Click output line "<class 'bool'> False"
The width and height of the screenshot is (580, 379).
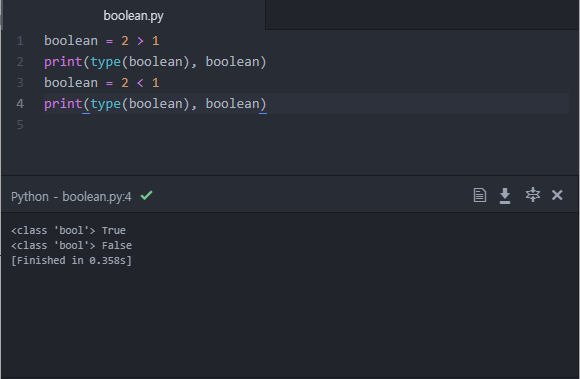(71, 246)
